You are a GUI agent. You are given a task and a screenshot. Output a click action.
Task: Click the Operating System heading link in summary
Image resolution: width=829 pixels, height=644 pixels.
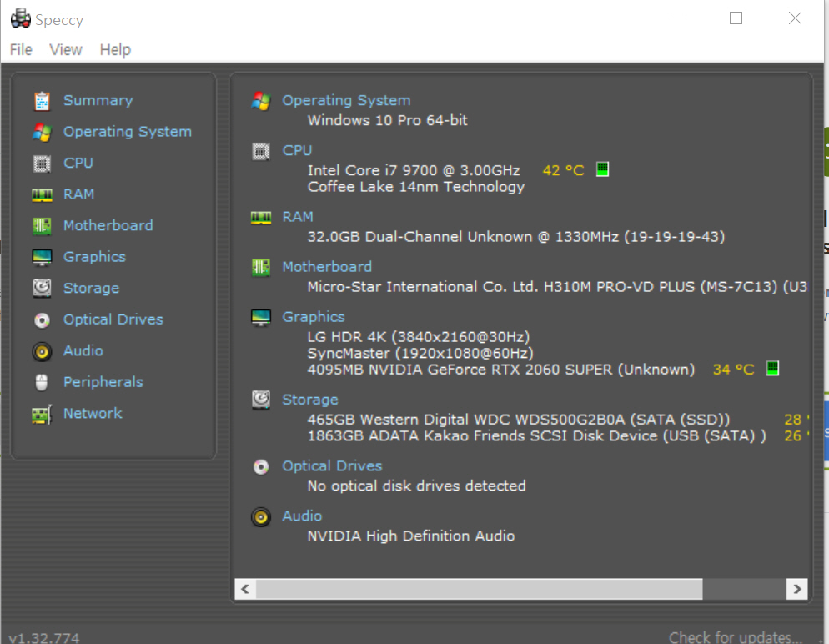346,100
